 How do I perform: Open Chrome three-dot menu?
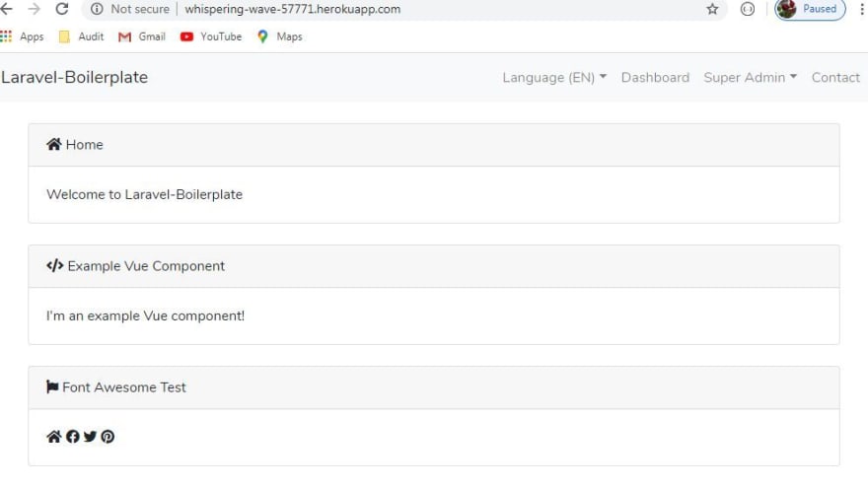[862, 9]
